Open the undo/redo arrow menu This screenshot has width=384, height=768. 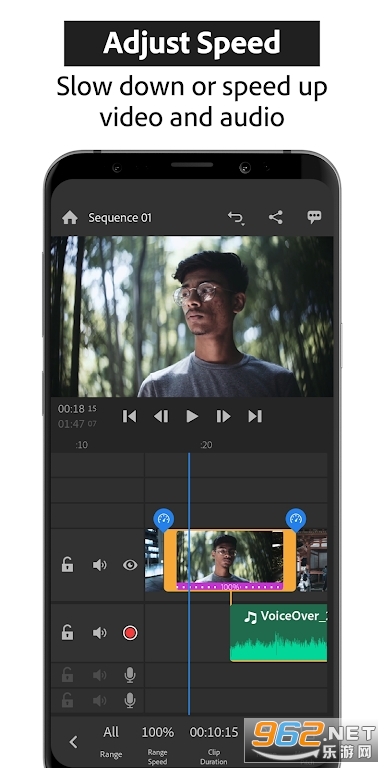pyautogui.click(x=236, y=217)
